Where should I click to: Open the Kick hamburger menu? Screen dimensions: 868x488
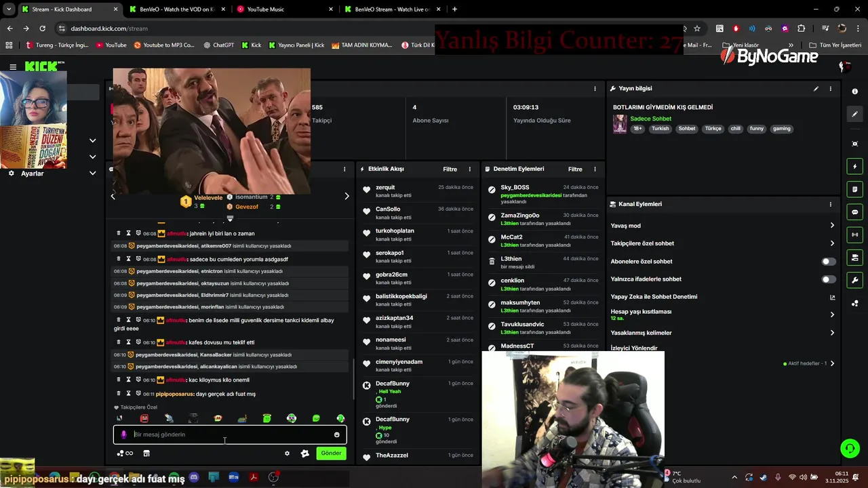coord(13,66)
